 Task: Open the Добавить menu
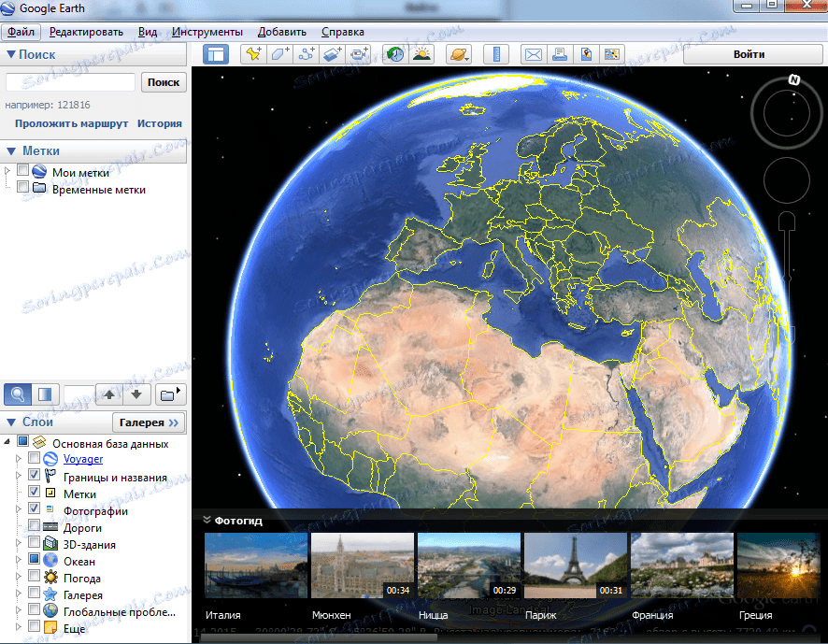[282, 32]
